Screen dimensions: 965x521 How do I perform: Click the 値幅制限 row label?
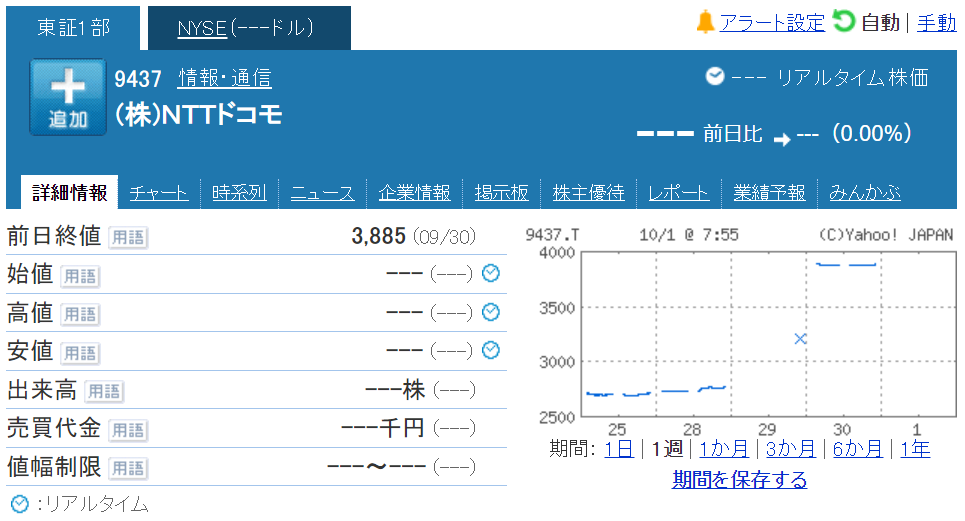[x=54, y=467]
